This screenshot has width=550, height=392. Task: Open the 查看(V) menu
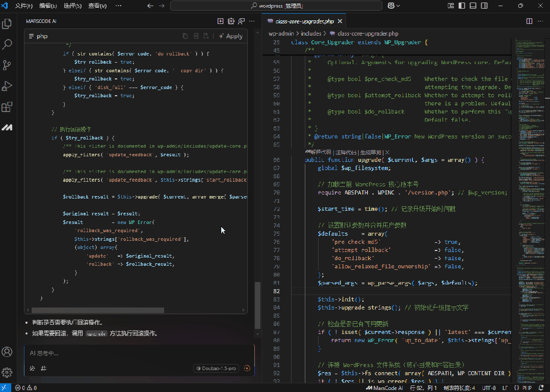(97, 6)
